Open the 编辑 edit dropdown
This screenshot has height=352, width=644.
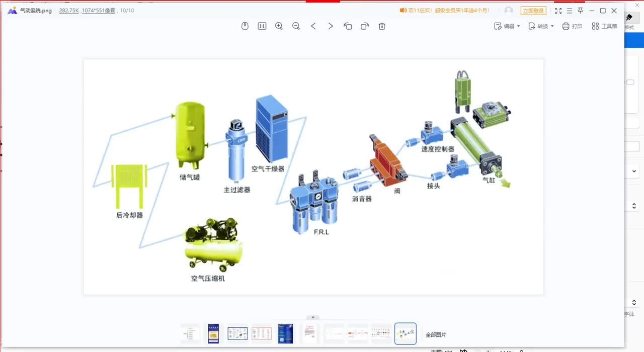(x=507, y=26)
